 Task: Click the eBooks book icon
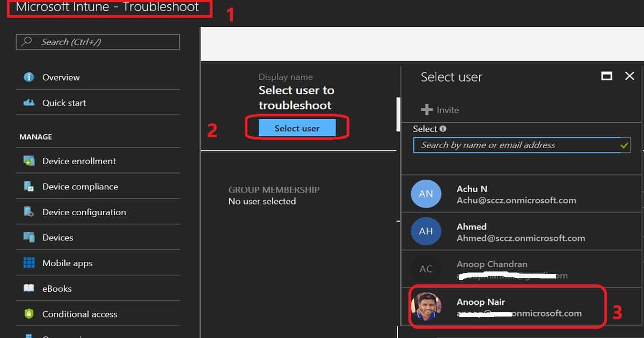coord(29,289)
